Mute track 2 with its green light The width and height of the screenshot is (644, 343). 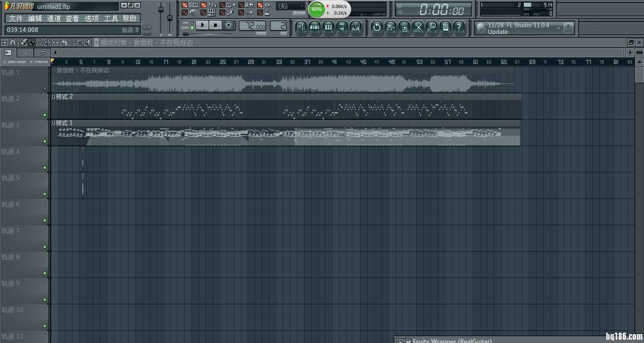click(45, 115)
